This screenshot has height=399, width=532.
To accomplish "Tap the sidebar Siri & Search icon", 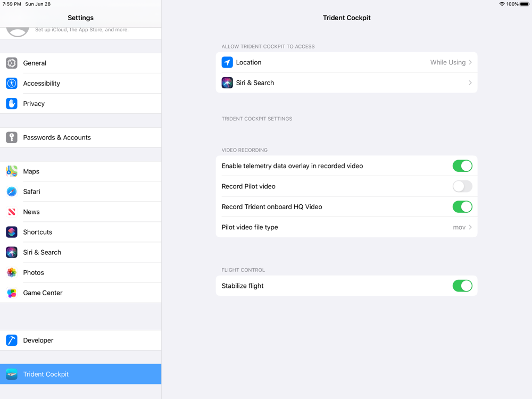I will 12,252.
